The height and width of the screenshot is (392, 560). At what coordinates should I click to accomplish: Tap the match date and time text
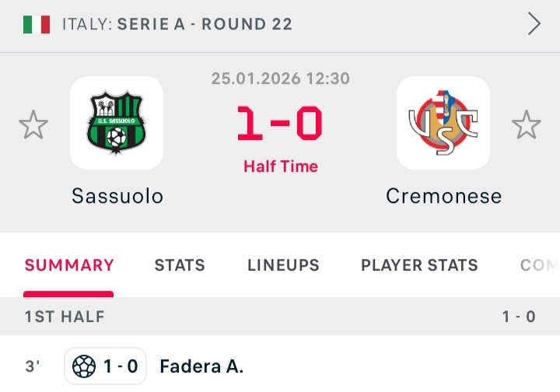point(280,79)
